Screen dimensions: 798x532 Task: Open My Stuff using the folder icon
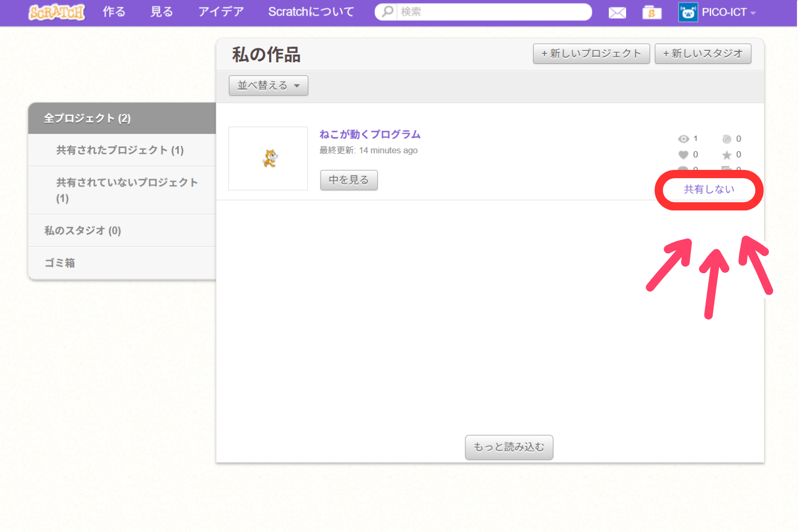click(x=651, y=12)
